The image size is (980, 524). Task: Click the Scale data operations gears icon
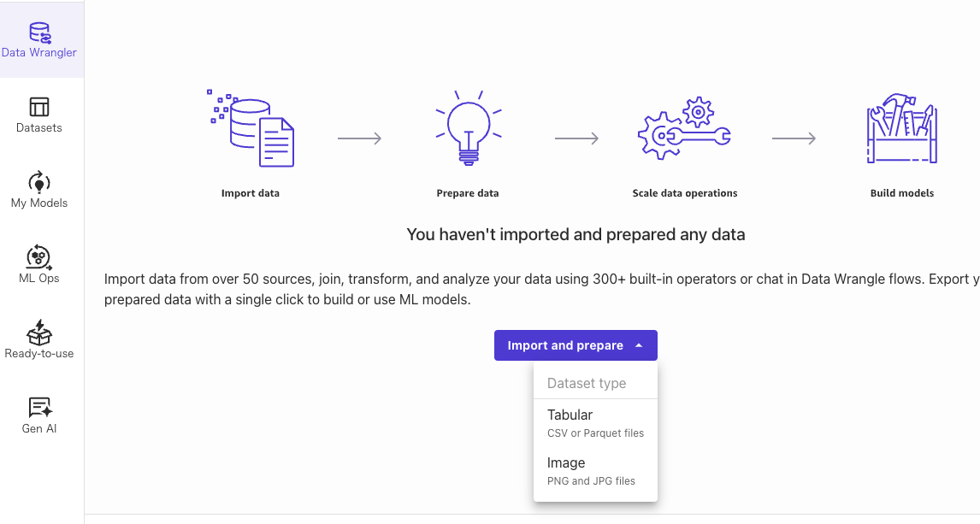click(x=684, y=129)
